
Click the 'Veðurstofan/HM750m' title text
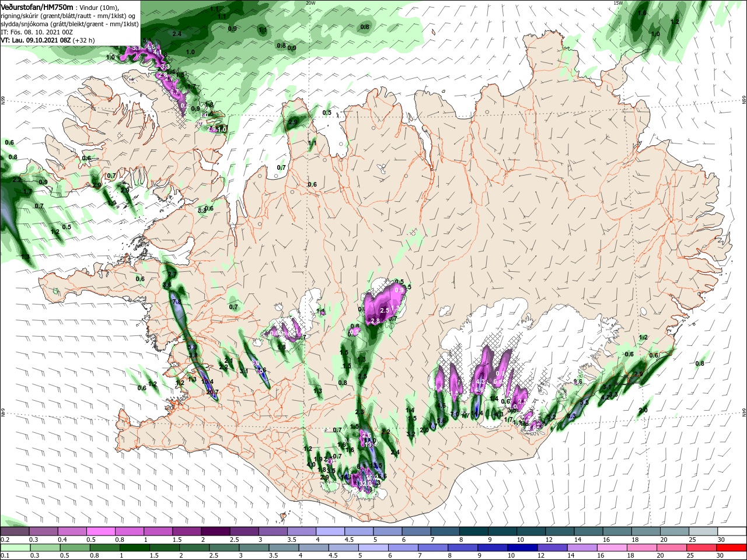tap(37, 7)
